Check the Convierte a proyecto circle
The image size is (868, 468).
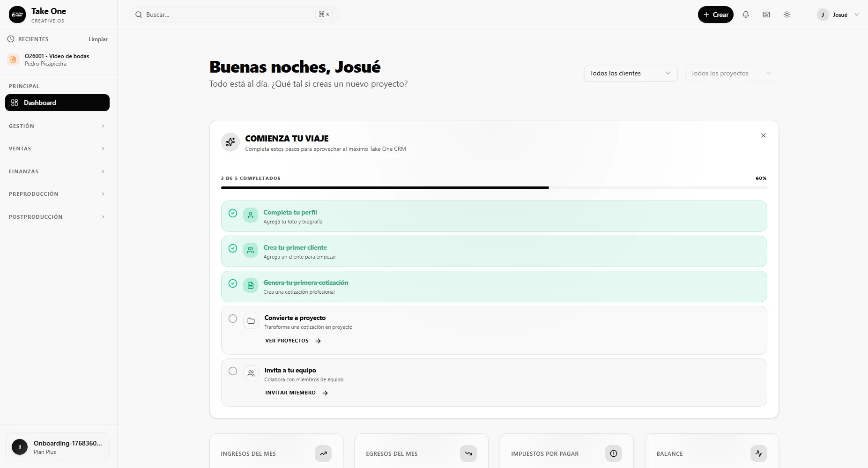pos(233,319)
